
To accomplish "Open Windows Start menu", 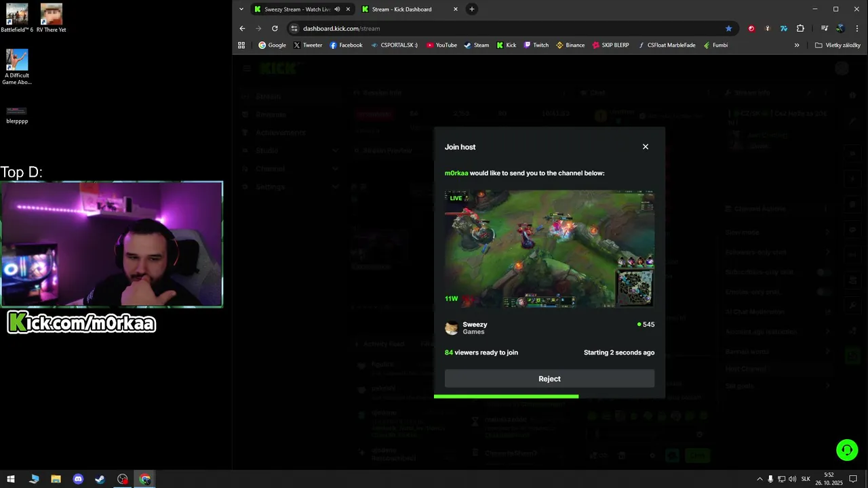I will (11, 479).
